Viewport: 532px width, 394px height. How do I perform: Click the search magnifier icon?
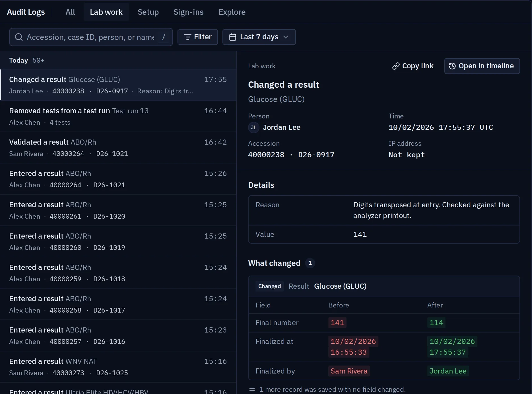pos(19,37)
